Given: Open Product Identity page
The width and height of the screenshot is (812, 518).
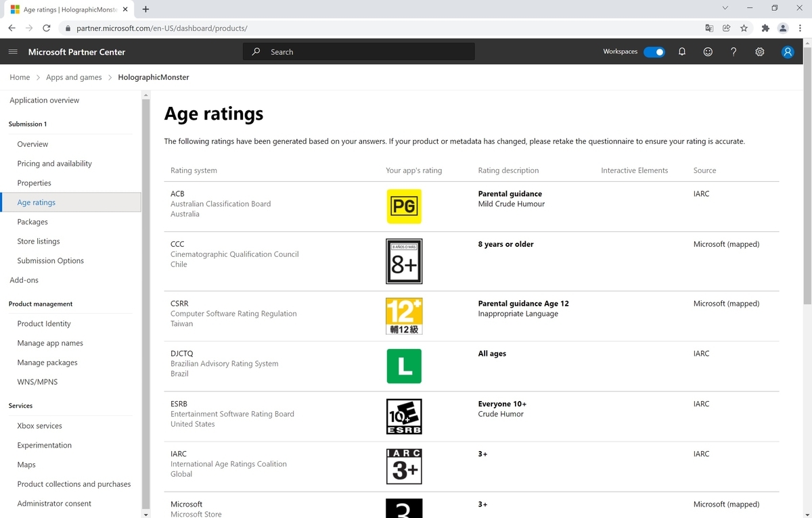Looking at the screenshot, I should click(x=44, y=323).
